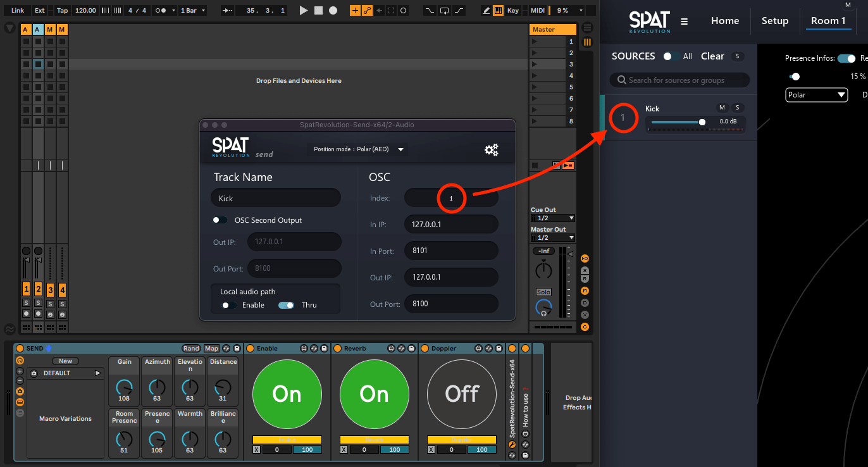This screenshot has height=467, width=868.
Task: Toggle the Sources All switch
Action: [671, 56]
